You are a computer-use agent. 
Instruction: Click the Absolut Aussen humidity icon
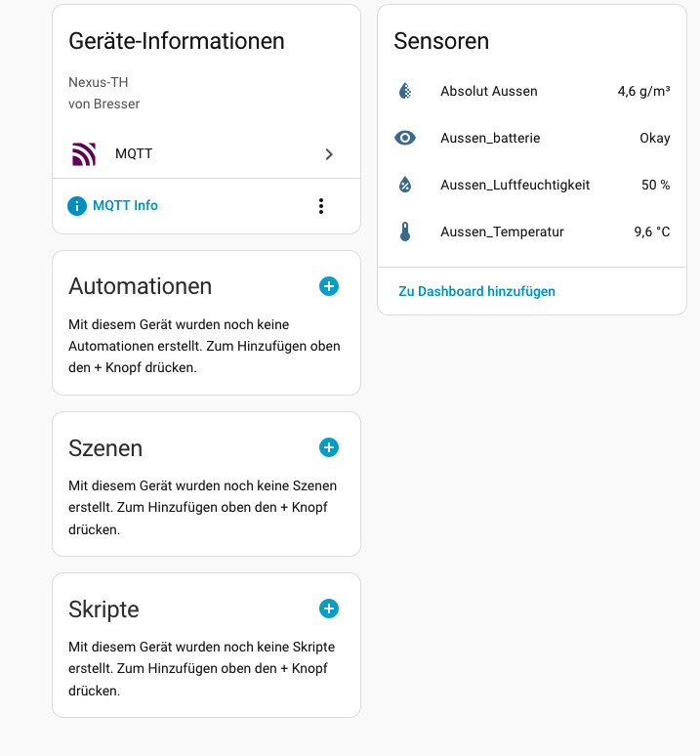point(405,91)
